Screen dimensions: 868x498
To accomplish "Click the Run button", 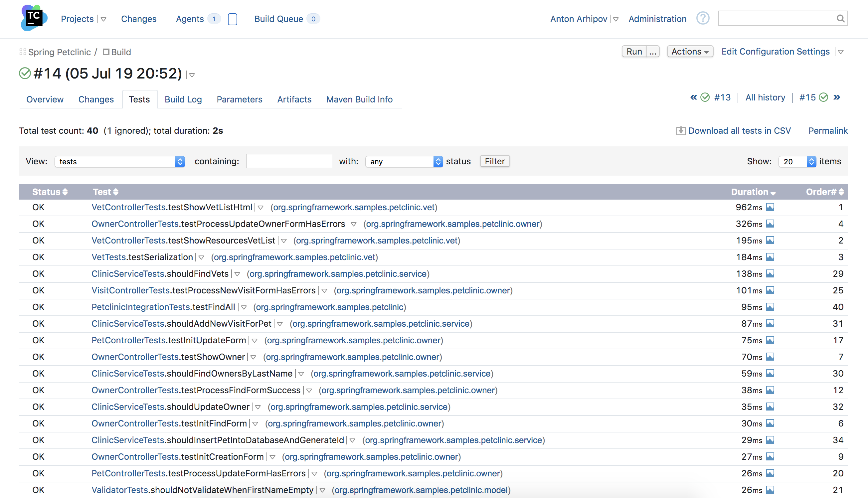I will (x=634, y=52).
